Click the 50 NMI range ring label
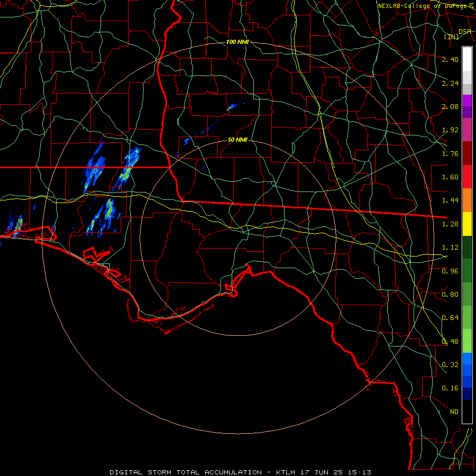 (x=237, y=140)
